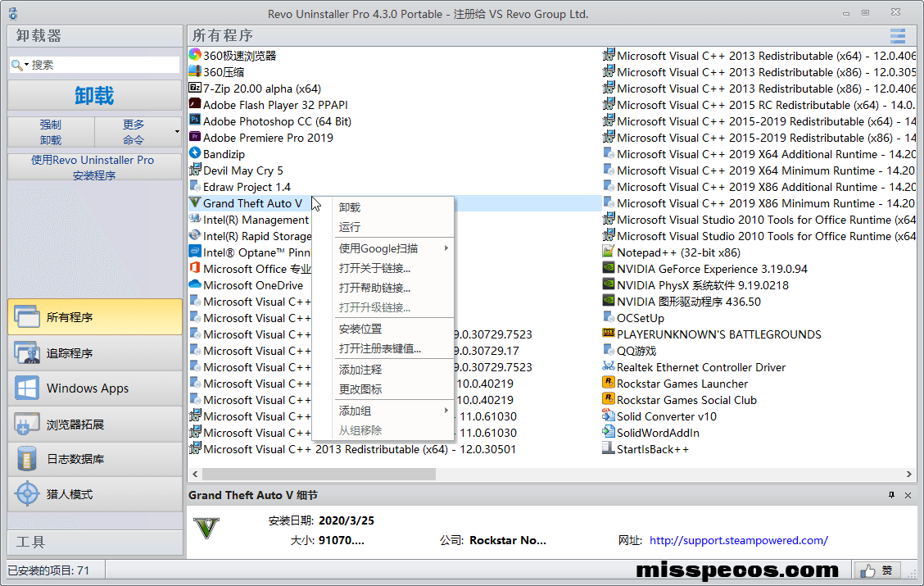
Task: Click the large 卸载 button
Action: 94,96
